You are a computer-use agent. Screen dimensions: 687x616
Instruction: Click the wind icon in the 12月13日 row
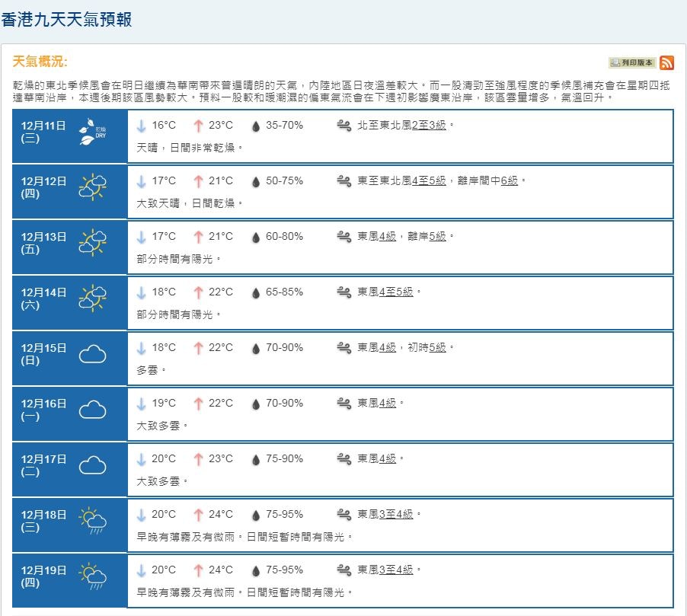click(x=344, y=237)
